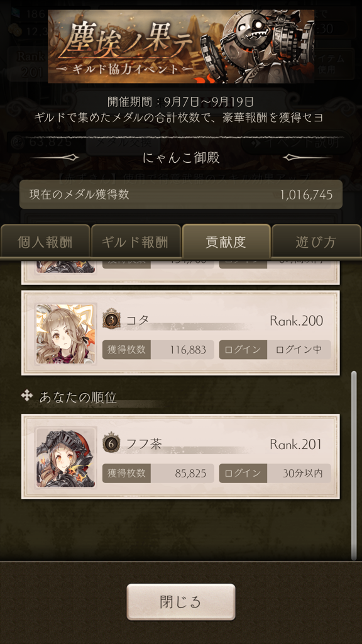Click the rank 3 badge icon
The height and width of the screenshot is (644, 362).
pos(111,320)
